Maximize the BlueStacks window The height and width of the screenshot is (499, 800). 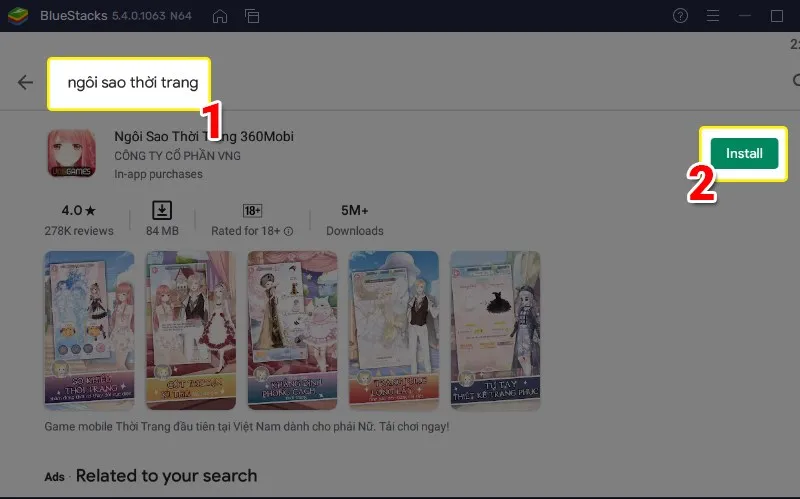coord(777,16)
